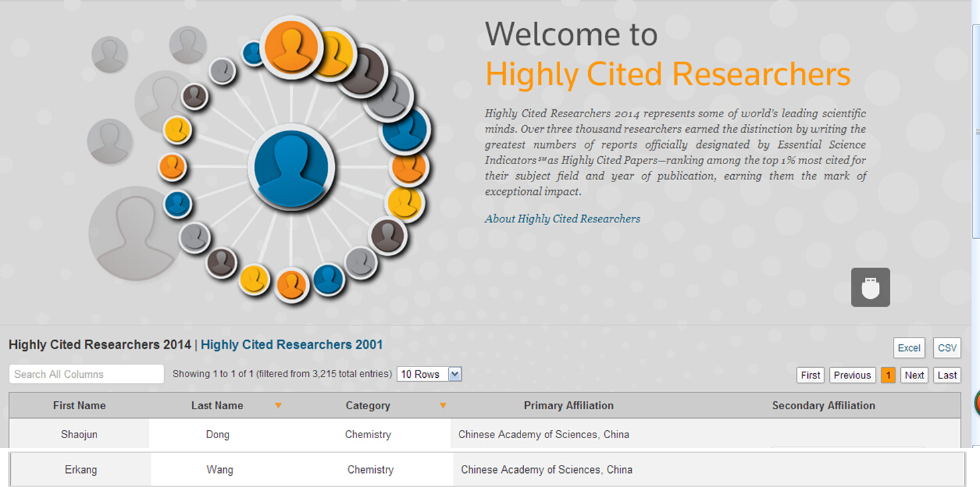980x487 pixels.
Task: Click the sort arrow beside Category
Action: click(x=442, y=405)
